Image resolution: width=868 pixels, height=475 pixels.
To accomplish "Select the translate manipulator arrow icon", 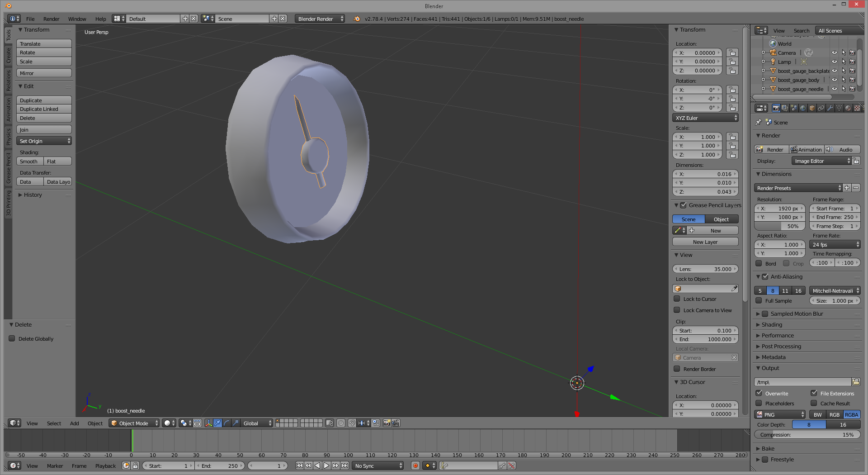I will [217, 423].
